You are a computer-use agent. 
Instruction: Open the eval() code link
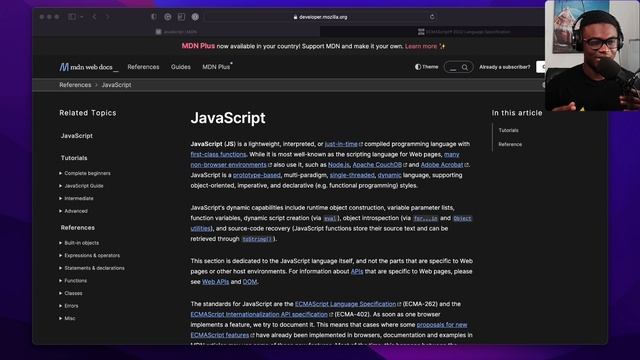330,218
